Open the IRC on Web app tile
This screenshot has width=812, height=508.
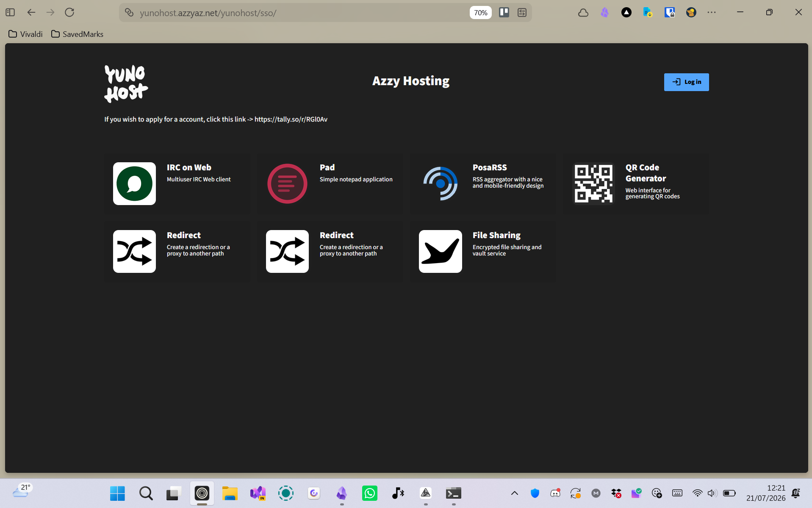[x=177, y=183]
